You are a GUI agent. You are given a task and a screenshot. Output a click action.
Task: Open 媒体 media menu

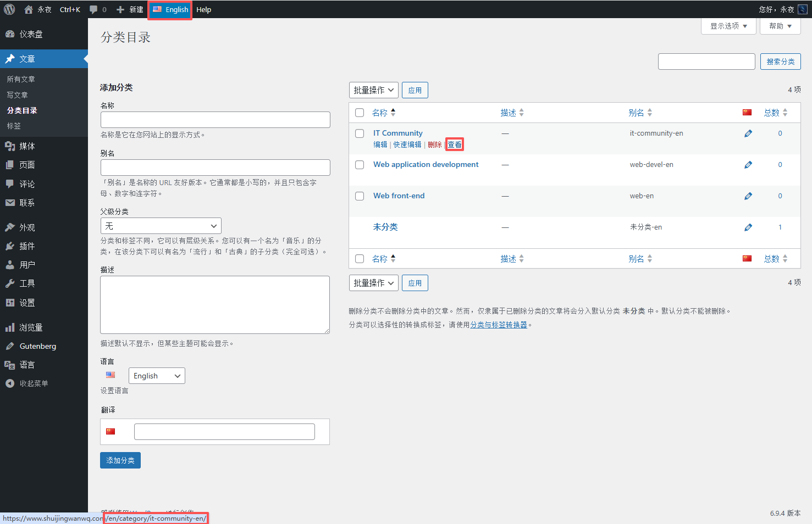point(44,146)
